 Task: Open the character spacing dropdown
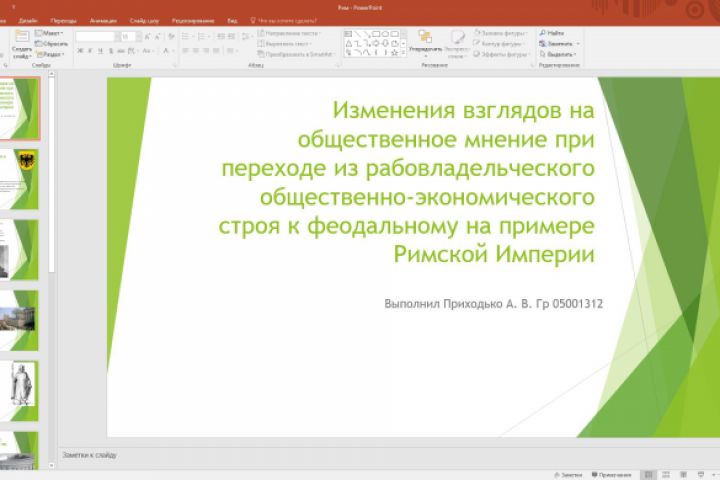(133, 51)
